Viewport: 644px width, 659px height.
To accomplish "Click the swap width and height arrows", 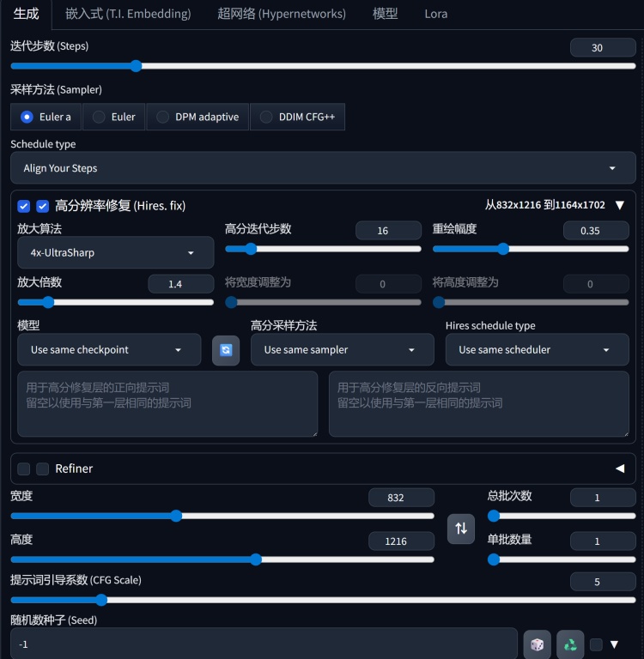I will [461, 529].
